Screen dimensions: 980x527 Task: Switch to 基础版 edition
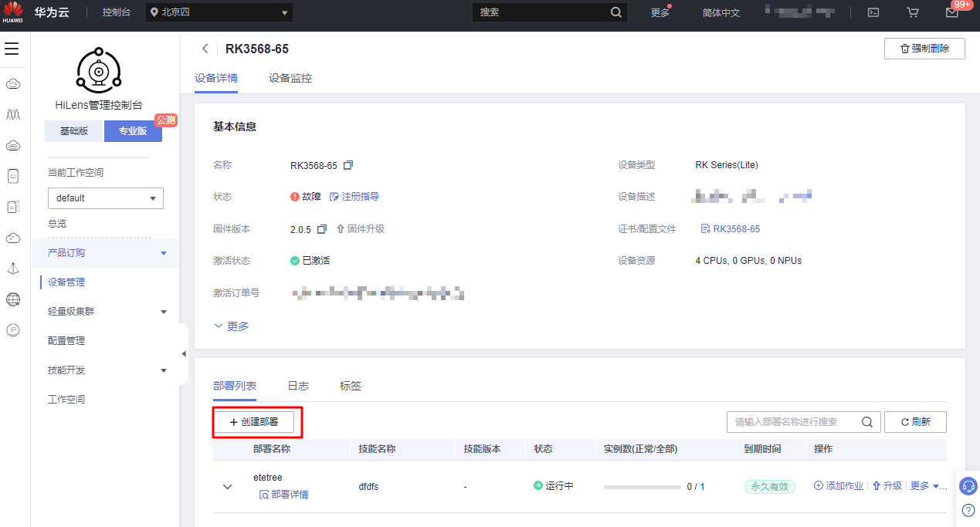73,131
